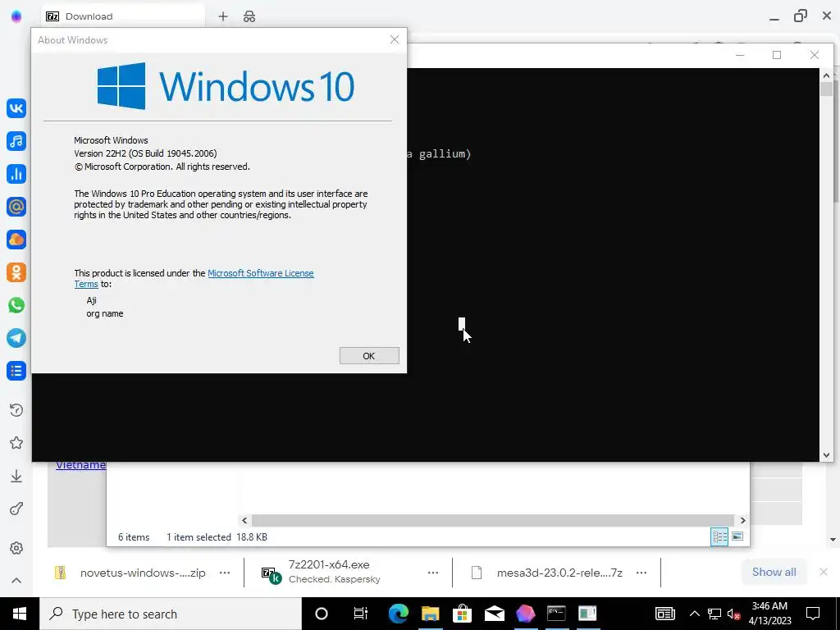Launch Microsoft Edge from the taskbar
The height and width of the screenshot is (630, 840).
(x=398, y=614)
